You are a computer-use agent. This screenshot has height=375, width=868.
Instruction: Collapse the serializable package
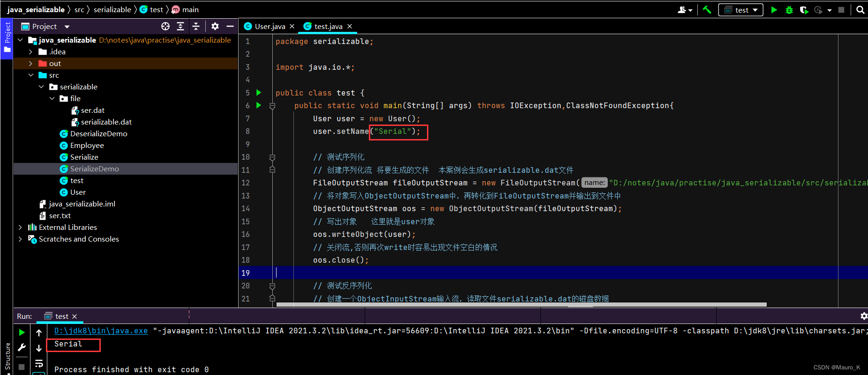tap(42, 87)
